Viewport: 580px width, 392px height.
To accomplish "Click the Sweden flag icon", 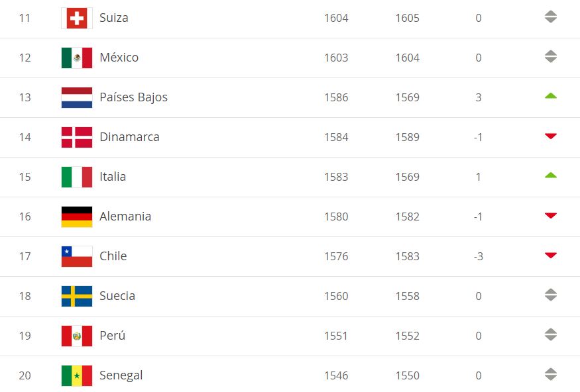I will 77,296.
